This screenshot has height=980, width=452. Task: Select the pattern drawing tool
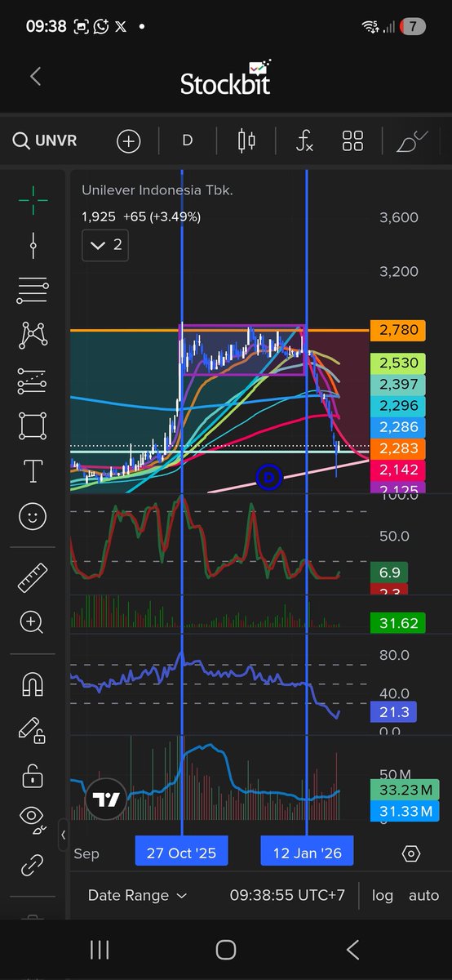tap(33, 334)
